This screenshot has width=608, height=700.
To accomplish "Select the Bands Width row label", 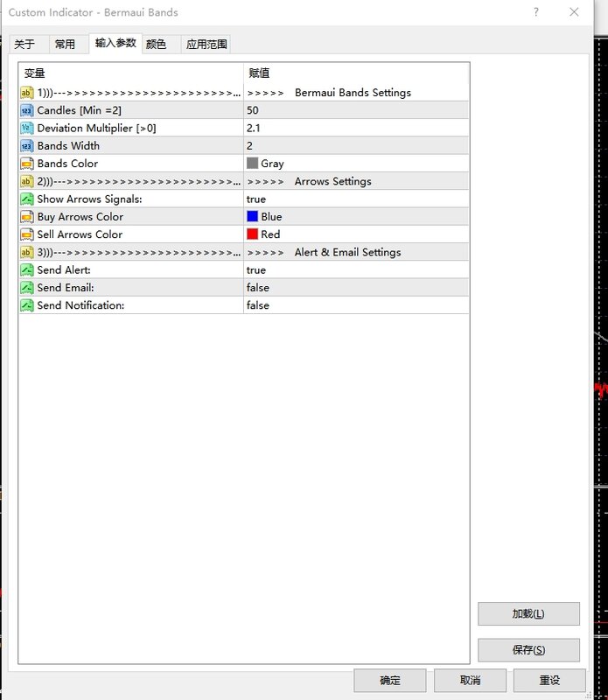I will click(x=68, y=146).
